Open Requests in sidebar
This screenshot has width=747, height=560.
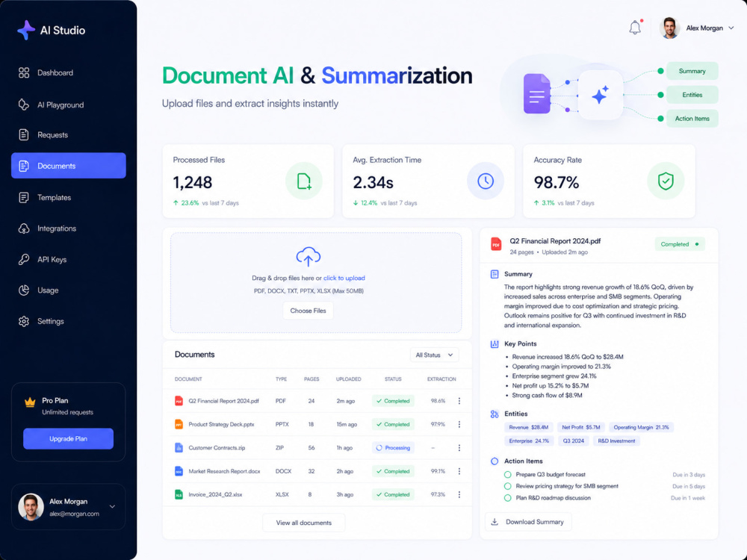coord(69,134)
